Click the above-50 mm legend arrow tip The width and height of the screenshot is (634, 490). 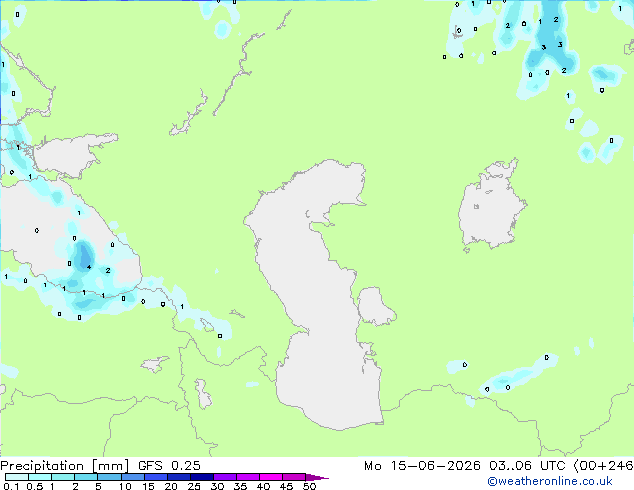coord(317,477)
